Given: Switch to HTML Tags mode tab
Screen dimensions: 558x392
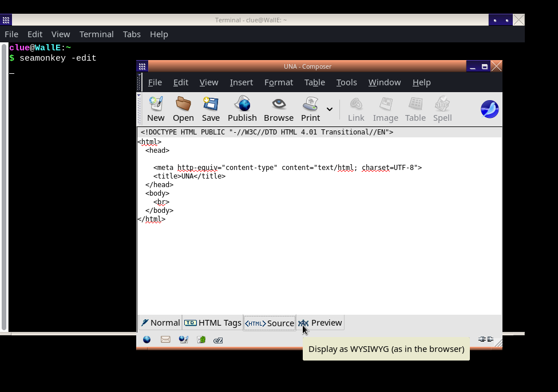Looking at the screenshot, I should 213,323.
